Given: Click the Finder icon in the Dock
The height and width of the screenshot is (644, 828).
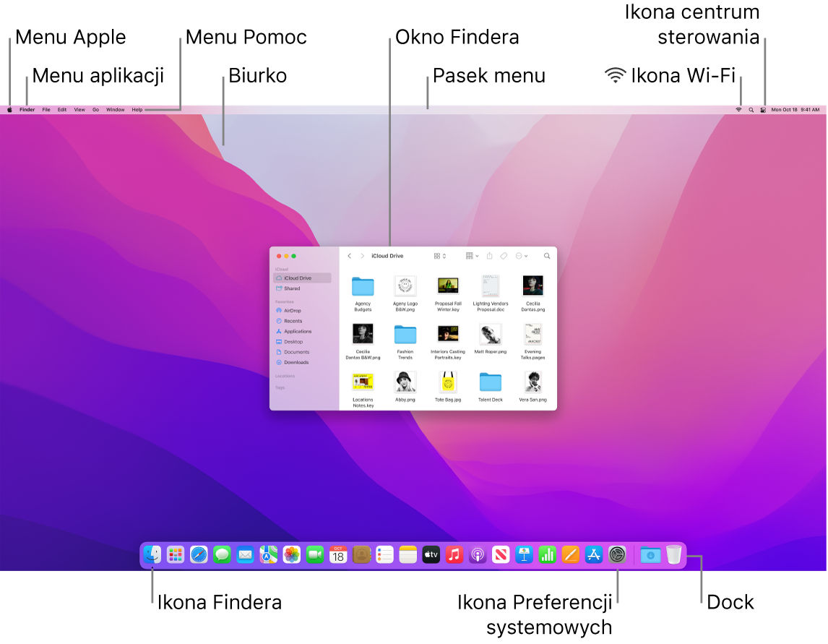Looking at the screenshot, I should click(152, 554).
